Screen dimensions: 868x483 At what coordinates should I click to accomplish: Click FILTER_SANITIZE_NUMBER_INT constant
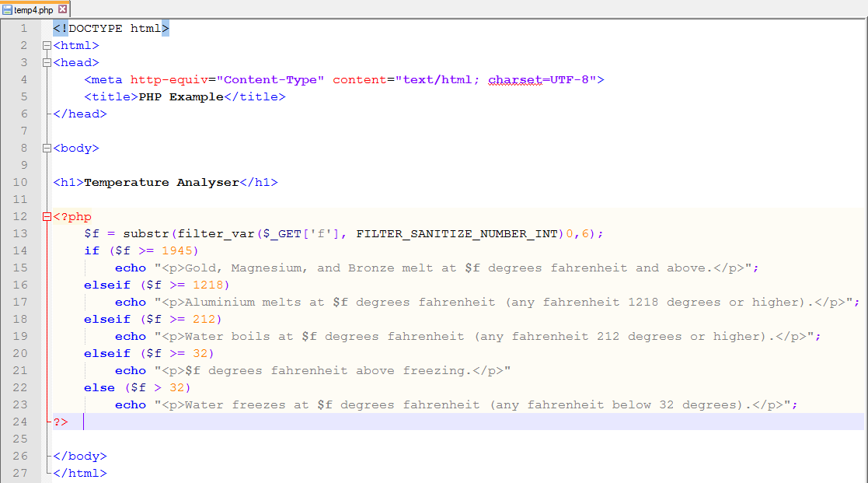pyautogui.click(x=457, y=234)
